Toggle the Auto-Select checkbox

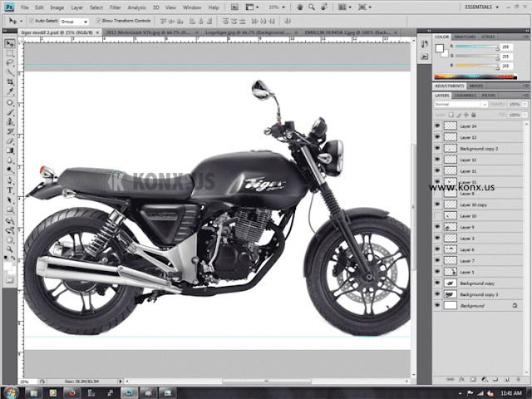(x=32, y=21)
